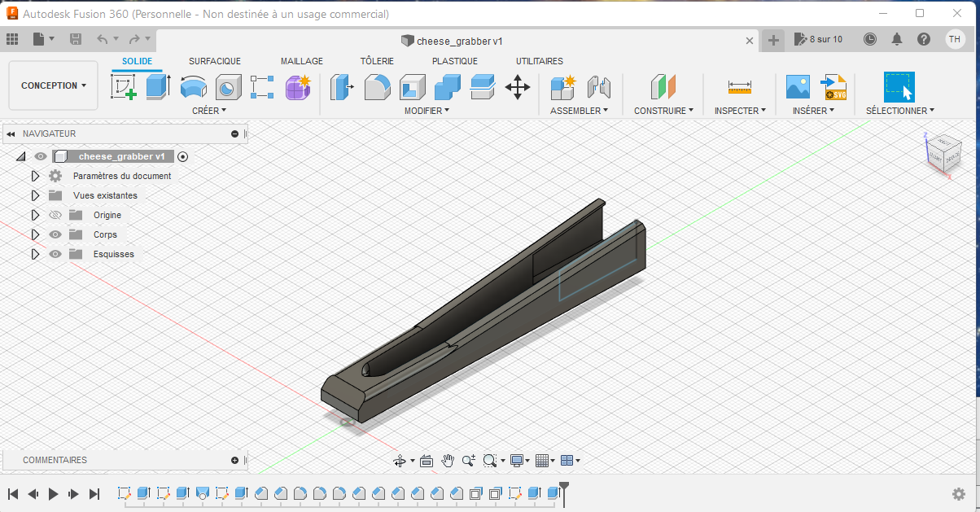This screenshot has width=980, height=512.
Task: Select the Create Sketch tool
Action: point(124,86)
